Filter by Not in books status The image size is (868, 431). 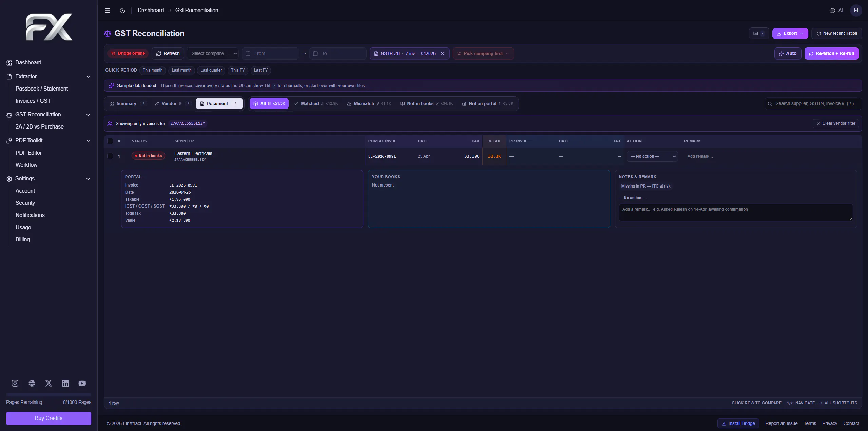pyautogui.click(x=426, y=104)
